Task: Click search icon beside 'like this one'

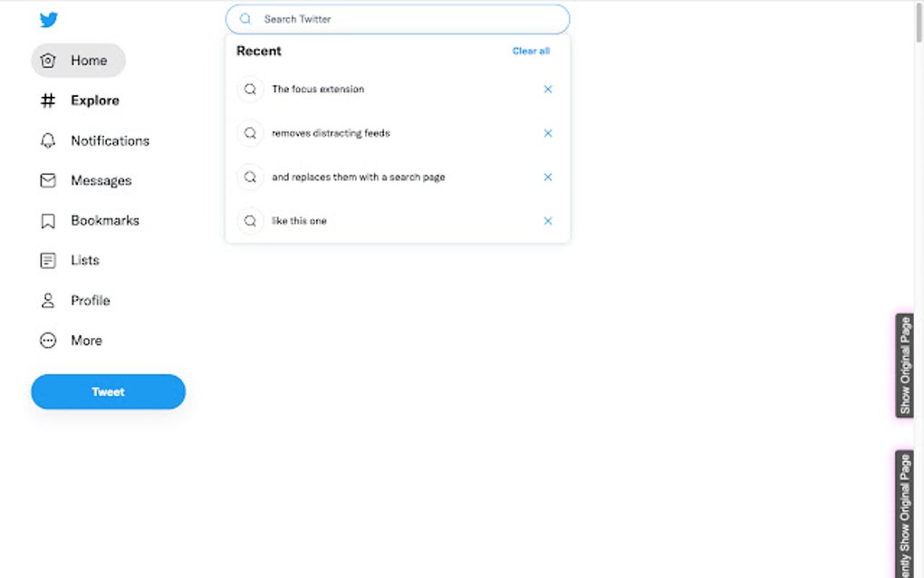Action: [250, 221]
